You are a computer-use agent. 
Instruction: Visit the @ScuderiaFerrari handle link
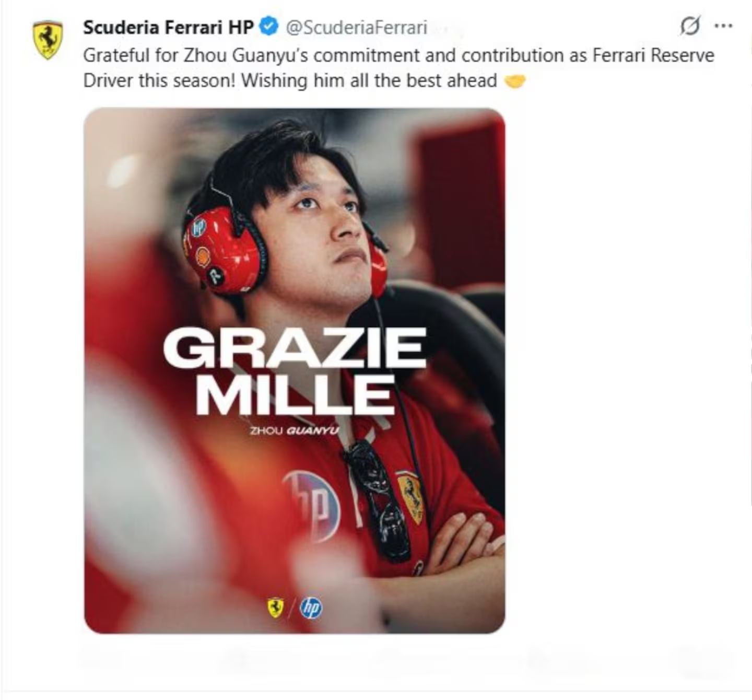[x=357, y=27]
